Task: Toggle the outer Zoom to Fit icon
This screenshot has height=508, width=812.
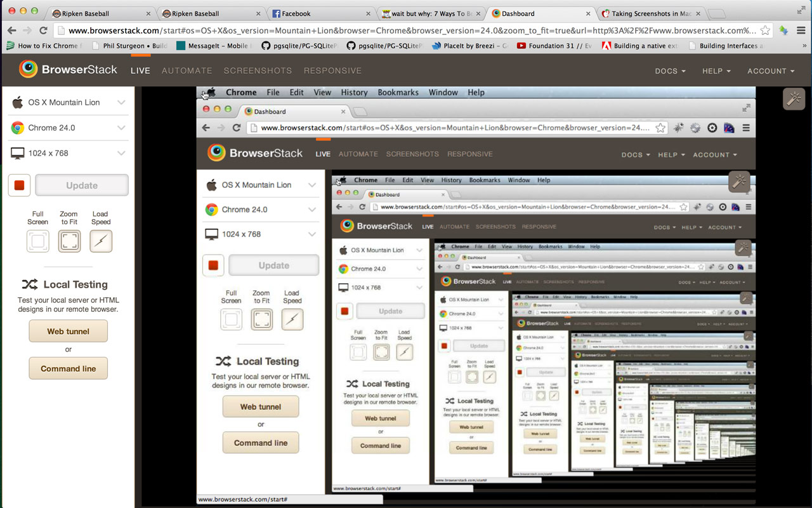Action: click(69, 241)
